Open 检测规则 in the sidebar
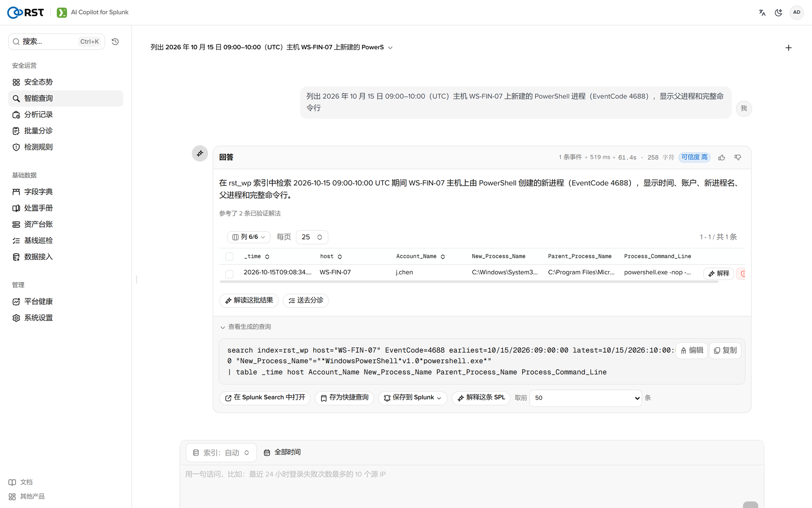The width and height of the screenshot is (812, 508). pyautogui.click(x=66, y=147)
